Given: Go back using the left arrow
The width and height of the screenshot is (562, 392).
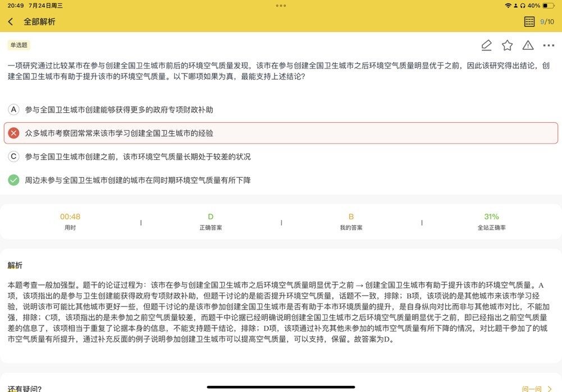Looking at the screenshot, I should coord(11,22).
